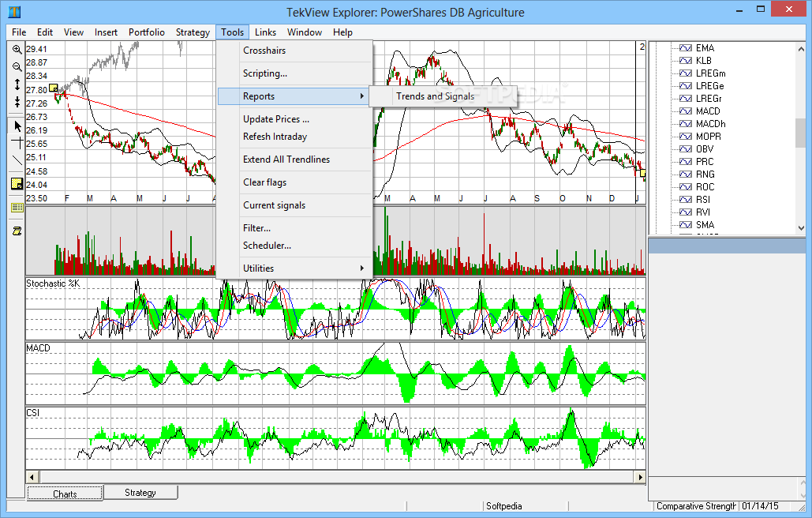Choose Refesh Intraday menu entry
The height and width of the screenshot is (518, 812).
coord(294,137)
